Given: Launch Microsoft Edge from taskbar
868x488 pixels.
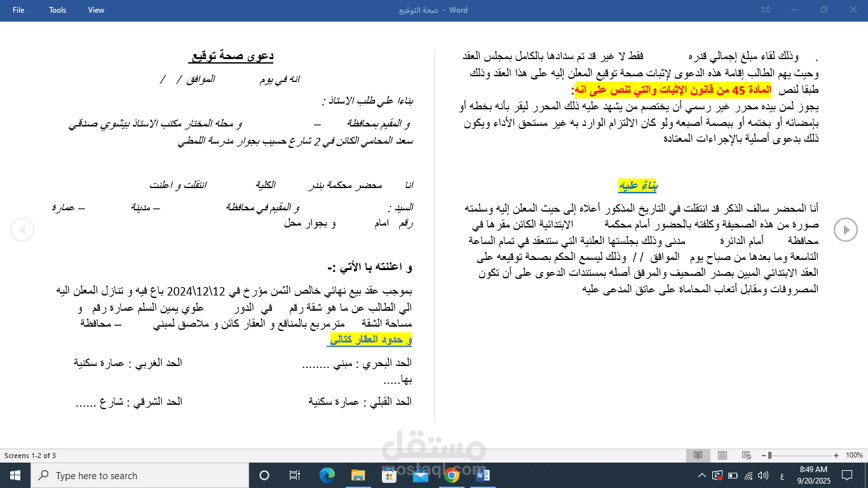Looking at the screenshot, I should pos(327,475).
